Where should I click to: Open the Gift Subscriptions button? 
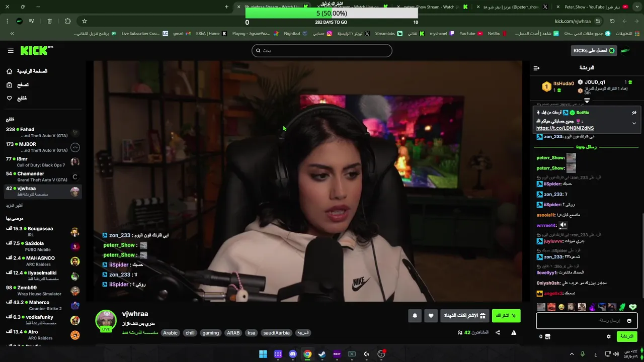click(x=464, y=316)
